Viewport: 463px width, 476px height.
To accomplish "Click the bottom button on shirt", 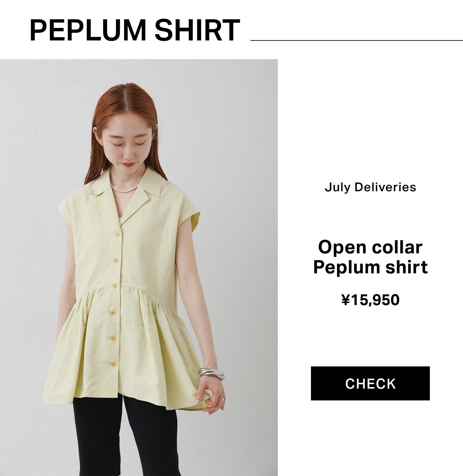I will (113, 365).
